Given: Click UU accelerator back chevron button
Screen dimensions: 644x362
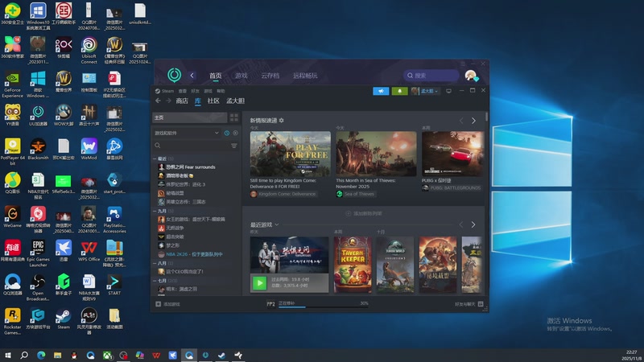Looking at the screenshot, I should [192, 76].
